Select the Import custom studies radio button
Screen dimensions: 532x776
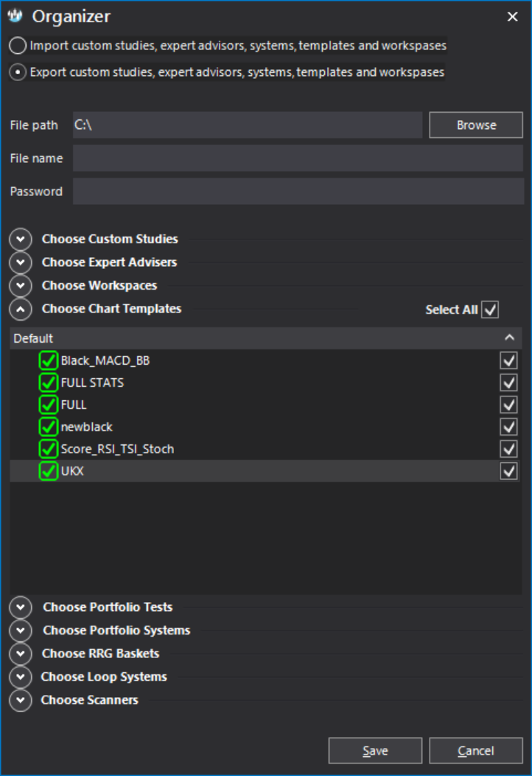pos(19,46)
